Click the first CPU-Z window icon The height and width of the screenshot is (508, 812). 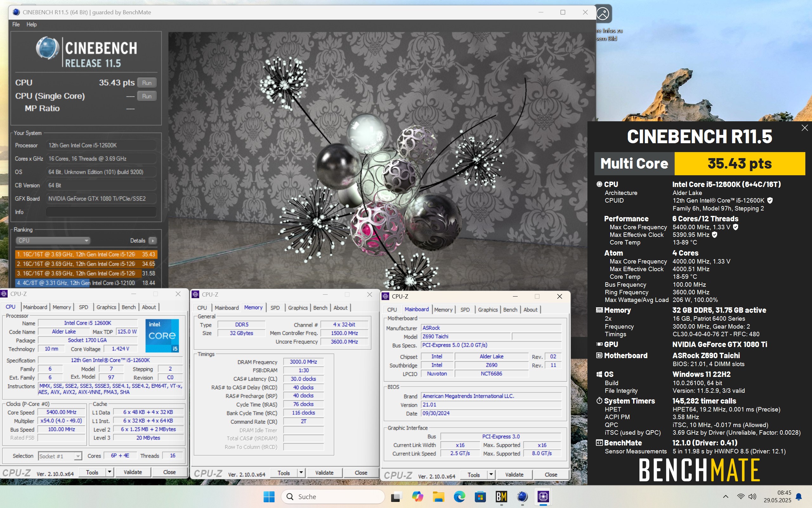click(x=4, y=294)
